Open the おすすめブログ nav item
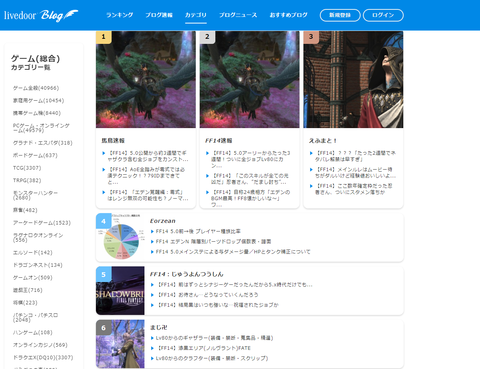The width and height of the screenshot is (480, 369). 288,15
